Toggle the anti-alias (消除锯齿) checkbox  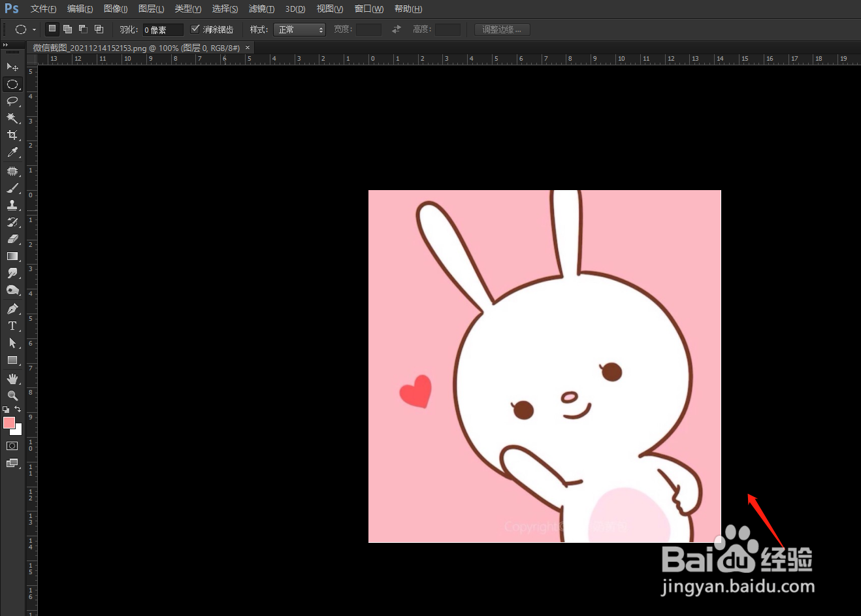click(x=195, y=29)
